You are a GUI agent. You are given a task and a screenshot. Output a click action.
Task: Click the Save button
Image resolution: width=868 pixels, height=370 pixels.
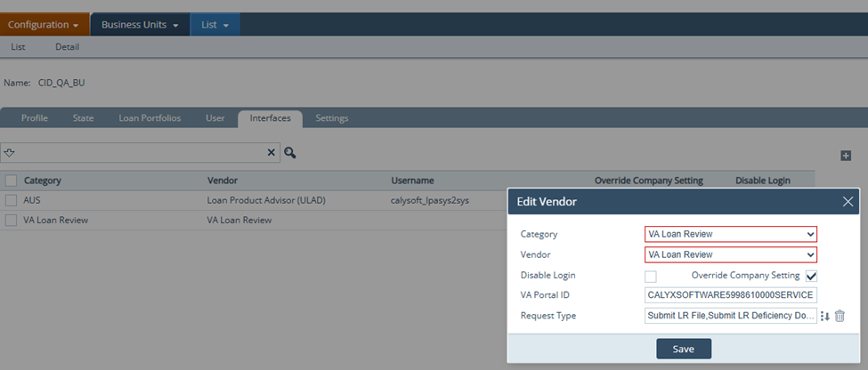683,349
